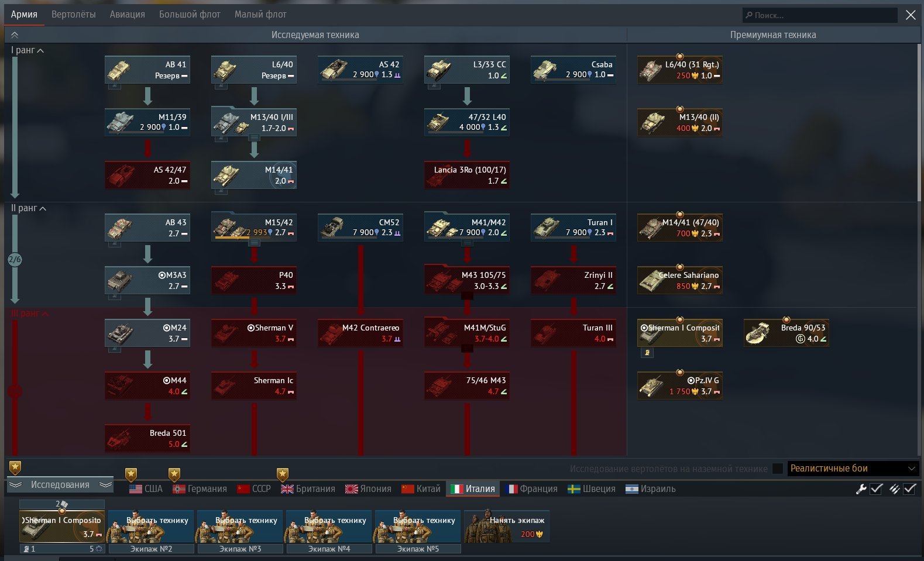The width and height of the screenshot is (924, 561).
Task: Click the star badge above Германия
Action: pos(174,474)
